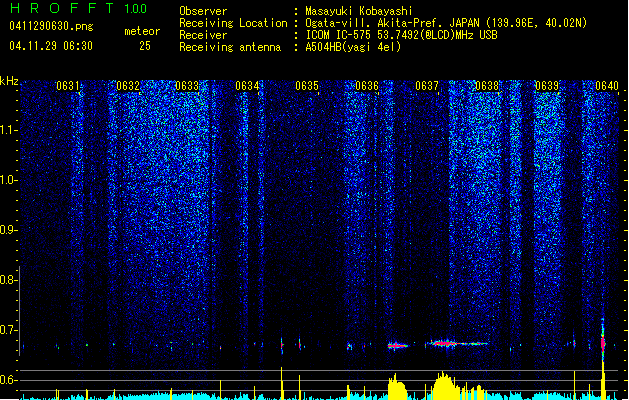Click the 0.9 frequency axis label
Image resolution: width=629 pixels, height=400 pixels.
tap(9, 230)
